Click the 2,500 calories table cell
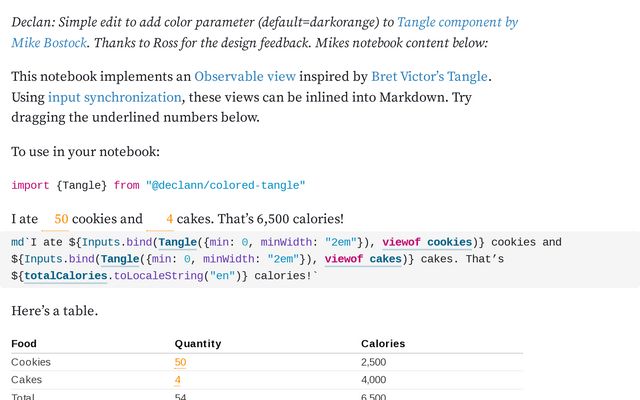The width and height of the screenshot is (640, 400). 375,362
